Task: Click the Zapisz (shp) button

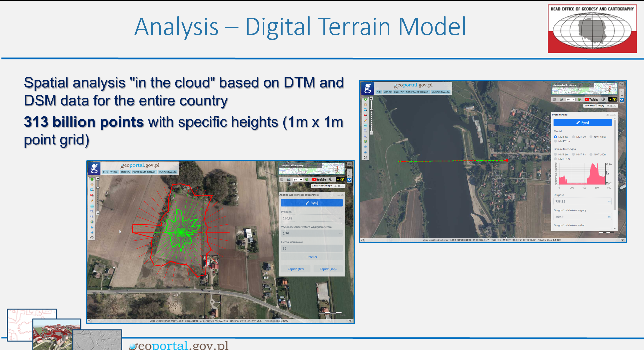Action: (x=328, y=269)
